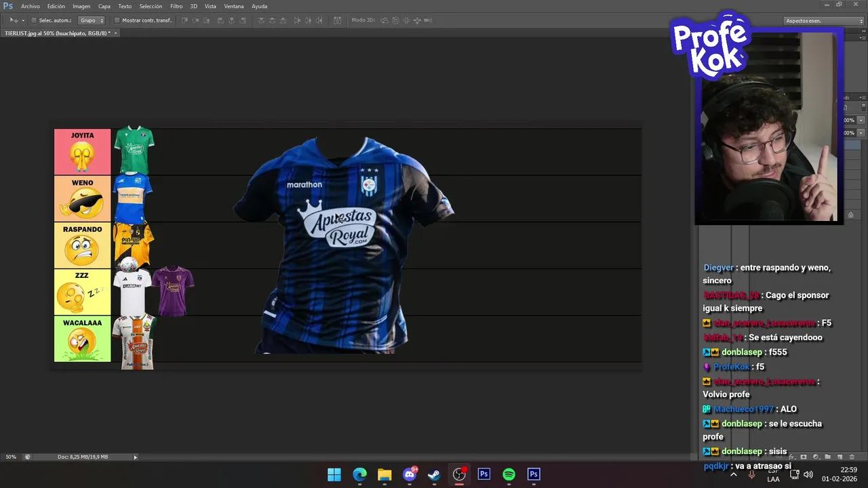Create new group folder icon
Viewport: 868px width, 488px height.
pos(827,457)
